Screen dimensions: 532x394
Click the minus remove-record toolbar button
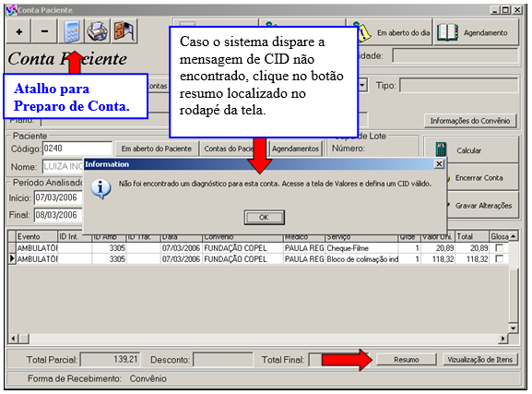pyautogui.click(x=44, y=31)
